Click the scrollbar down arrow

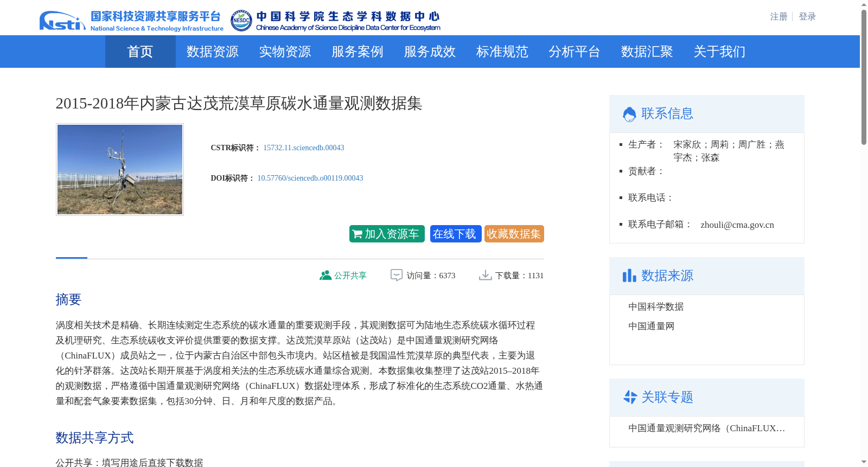coord(864,462)
